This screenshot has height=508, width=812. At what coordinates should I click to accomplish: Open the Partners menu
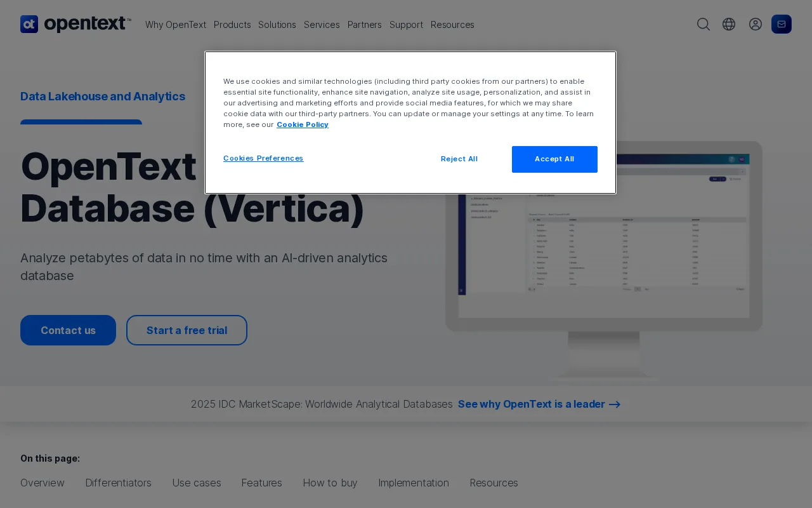tap(365, 25)
